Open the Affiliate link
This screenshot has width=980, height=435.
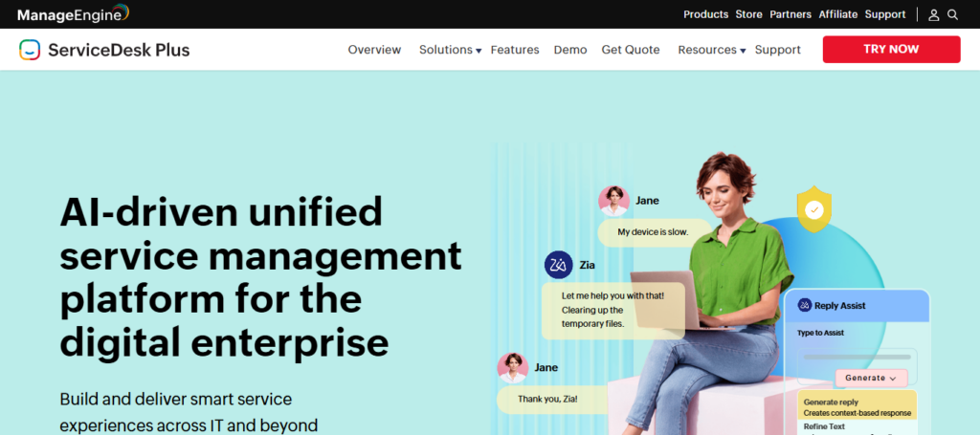point(838,14)
